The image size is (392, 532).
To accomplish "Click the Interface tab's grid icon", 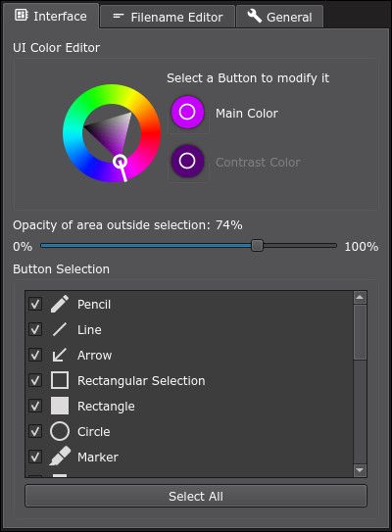I will [x=21, y=16].
